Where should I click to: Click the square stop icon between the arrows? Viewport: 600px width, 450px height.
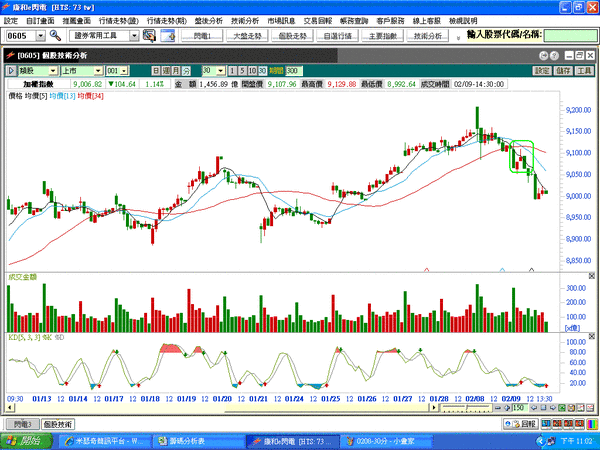pyautogui.click(x=543, y=408)
